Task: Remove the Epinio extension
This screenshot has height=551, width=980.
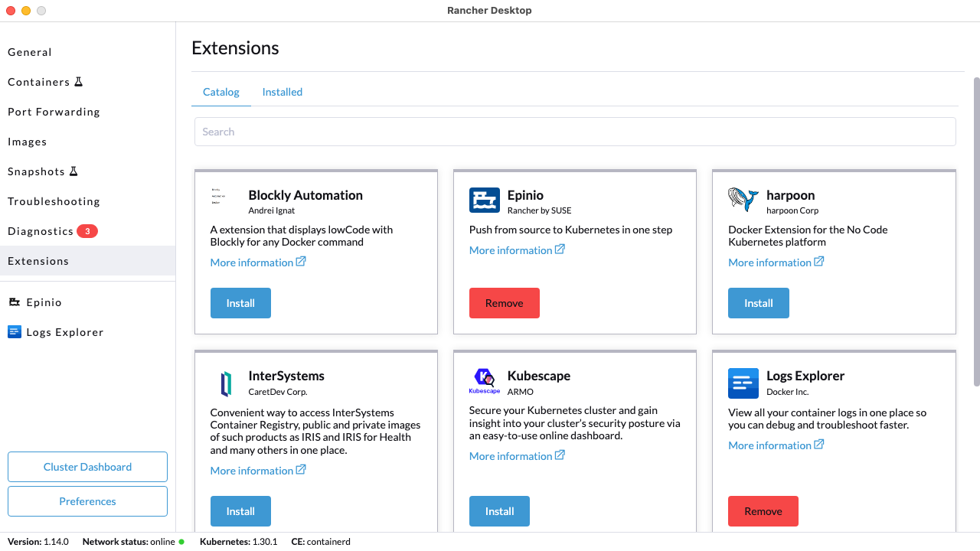Action: click(x=505, y=303)
